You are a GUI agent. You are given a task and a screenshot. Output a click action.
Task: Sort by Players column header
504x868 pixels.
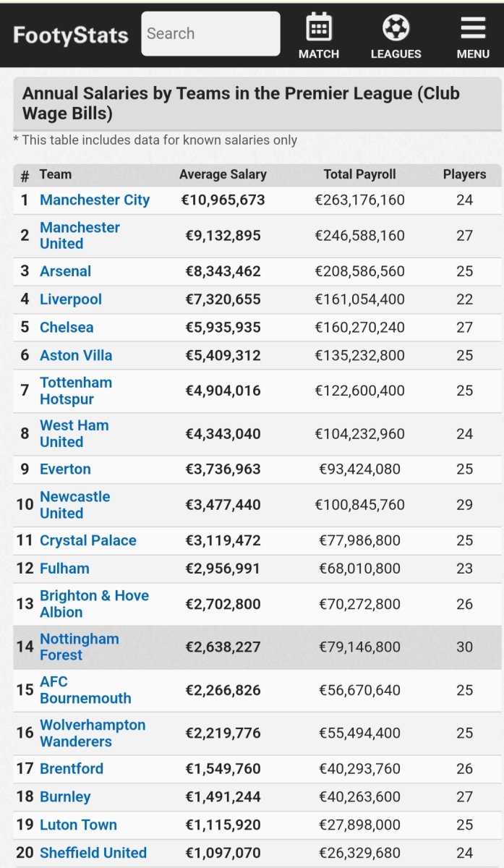[464, 174]
